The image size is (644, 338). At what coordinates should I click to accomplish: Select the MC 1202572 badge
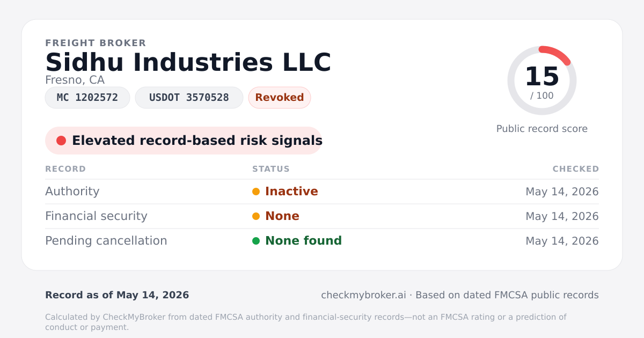pyautogui.click(x=87, y=98)
